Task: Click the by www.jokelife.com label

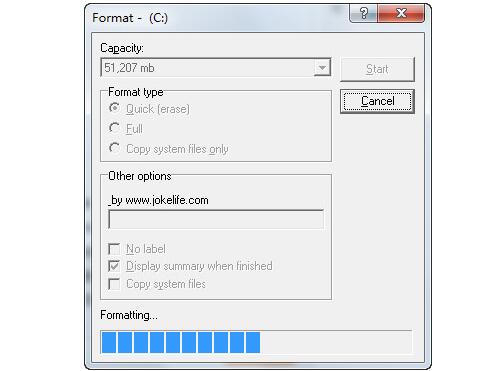Action: pos(159,200)
